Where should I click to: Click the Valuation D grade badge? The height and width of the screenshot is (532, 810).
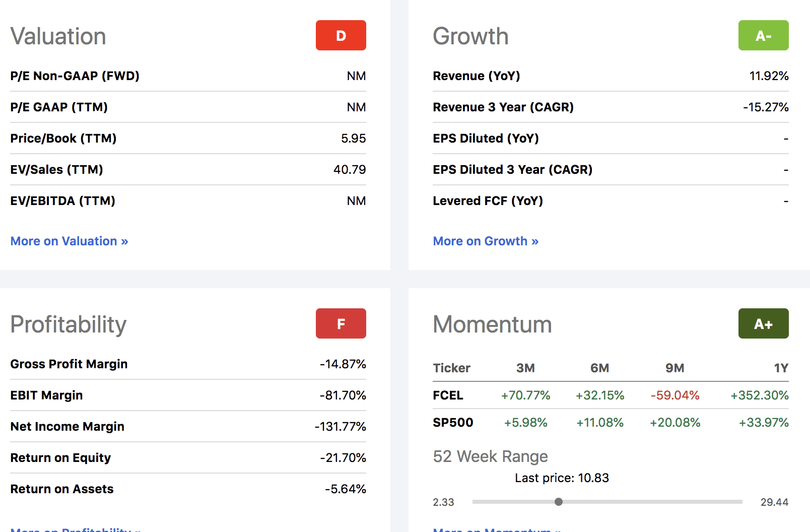click(x=341, y=35)
